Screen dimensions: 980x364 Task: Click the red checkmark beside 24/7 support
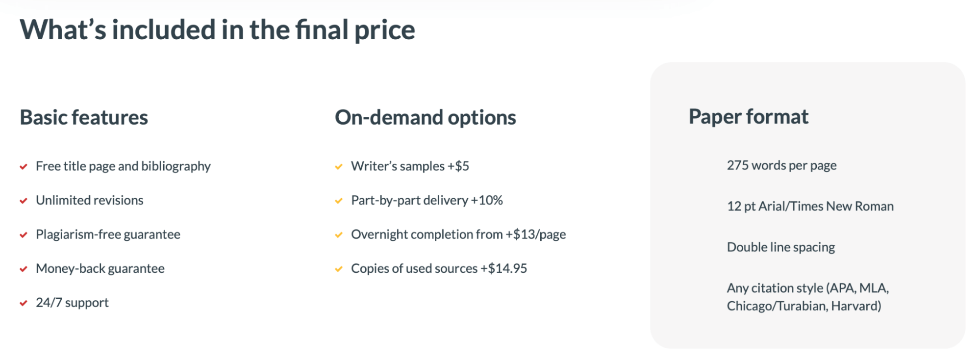23,303
